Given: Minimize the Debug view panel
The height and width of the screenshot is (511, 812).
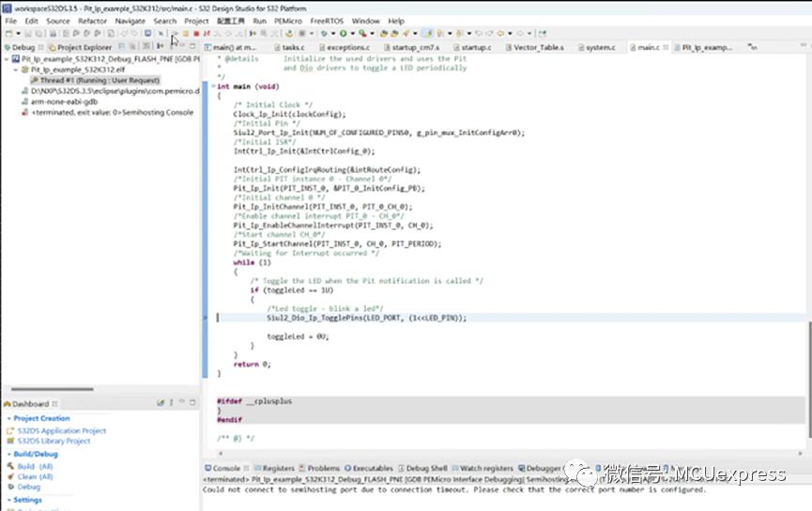Looking at the screenshot, I should coord(182,46).
